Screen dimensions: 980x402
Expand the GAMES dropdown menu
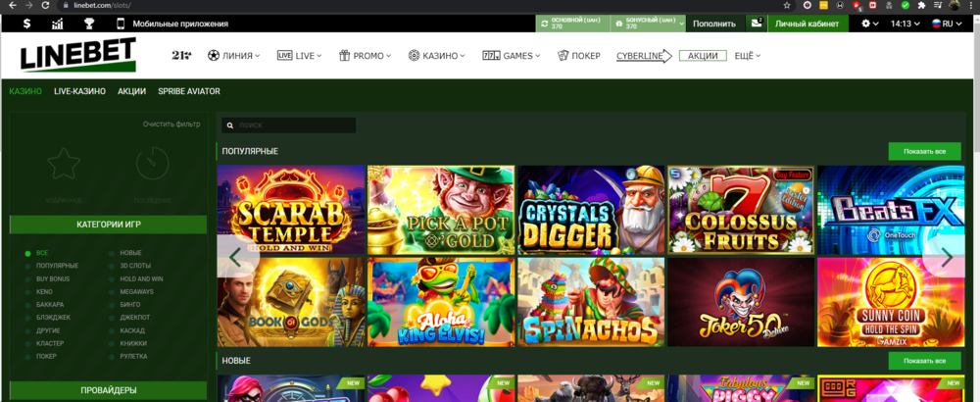pyautogui.click(x=512, y=56)
